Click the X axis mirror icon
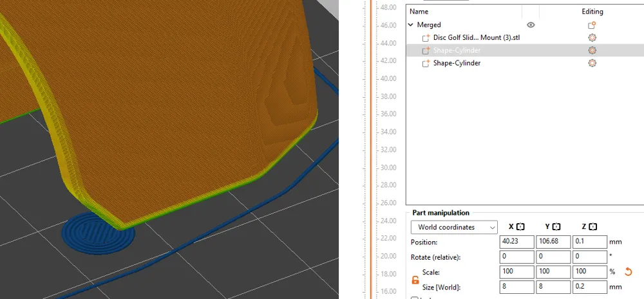This screenshot has height=299, width=644. [x=520, y=227]
